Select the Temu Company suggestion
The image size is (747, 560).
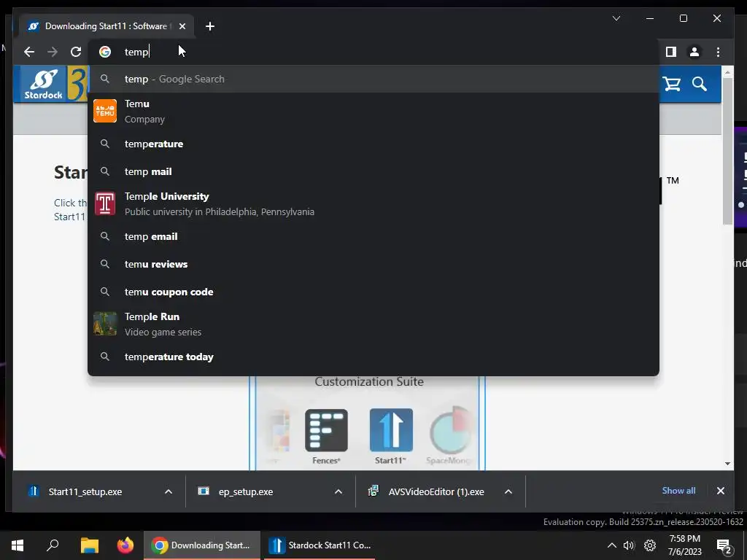pos(373,112)
